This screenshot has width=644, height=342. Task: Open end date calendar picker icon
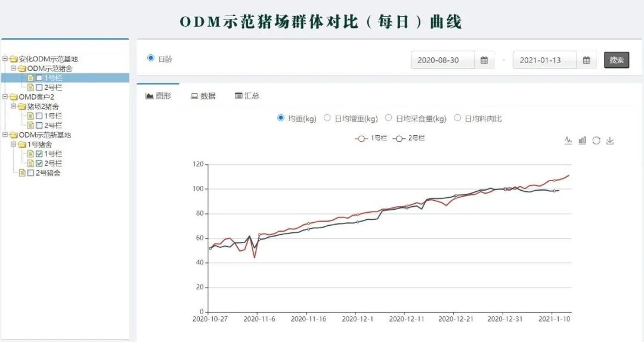coord(587,60)
